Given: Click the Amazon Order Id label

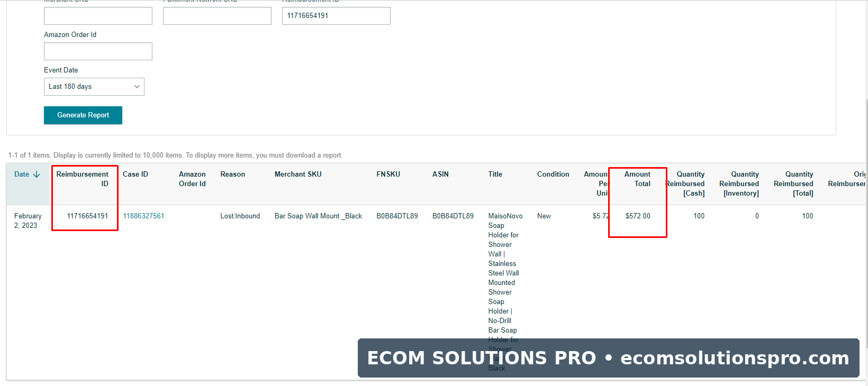Looking at the screenshot, I should [70, 34].
